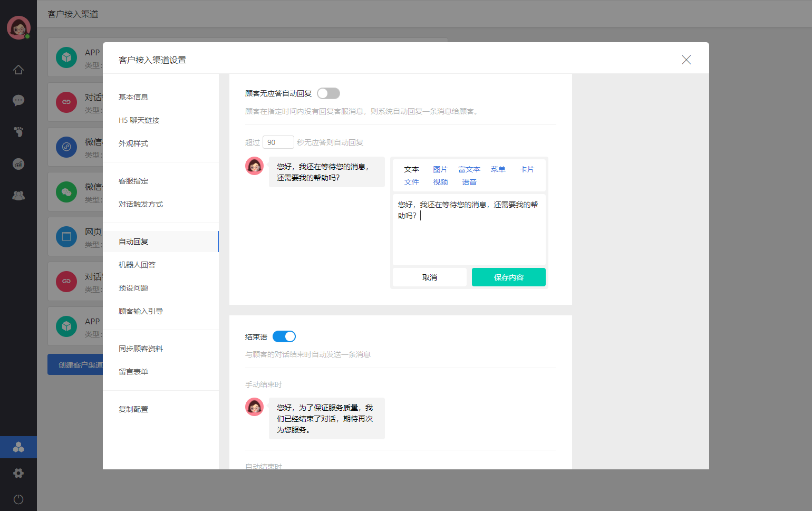
Task: Open the statistics chart icon in sidebar
Action: (18, 163)
